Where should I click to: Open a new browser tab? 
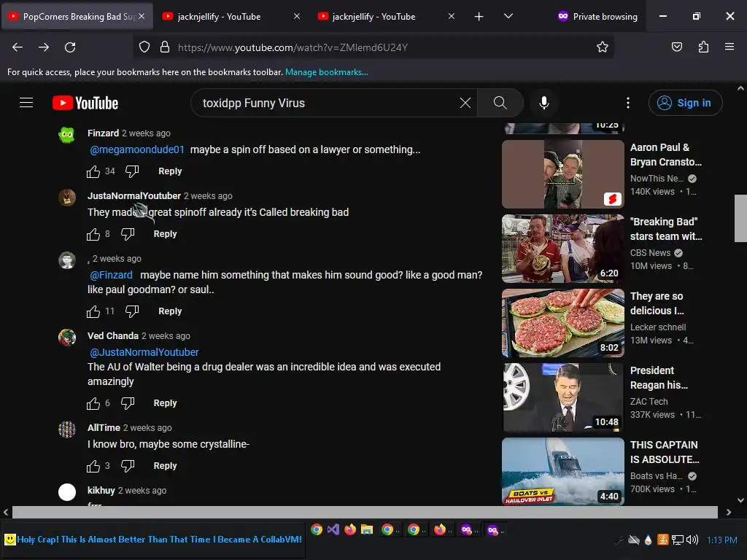(x=479, y=16)
